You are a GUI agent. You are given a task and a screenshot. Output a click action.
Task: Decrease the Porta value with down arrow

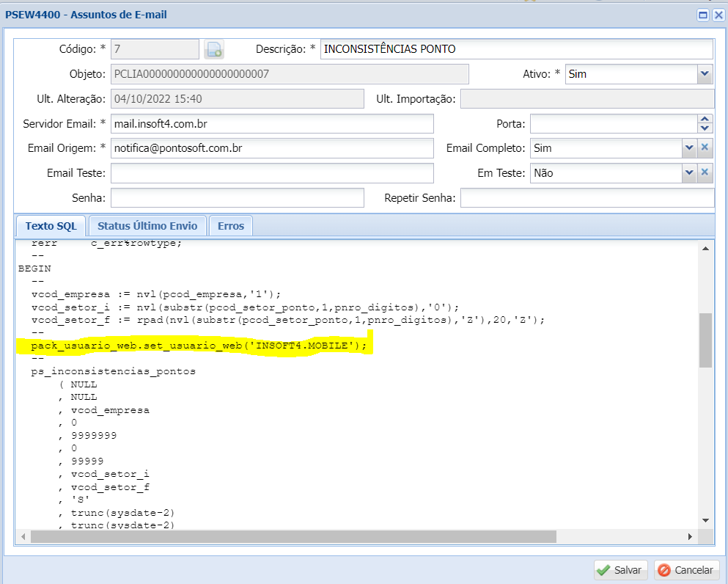coord(705,128)
